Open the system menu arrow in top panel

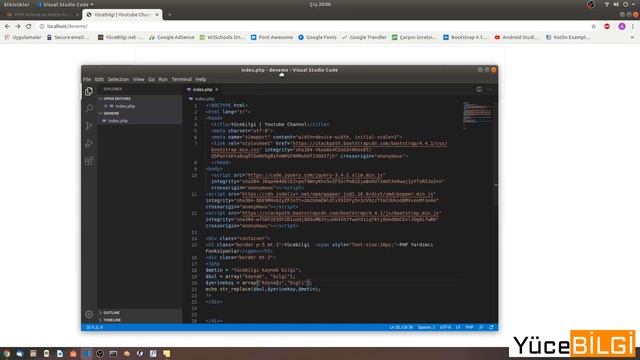tap(634, 4)
